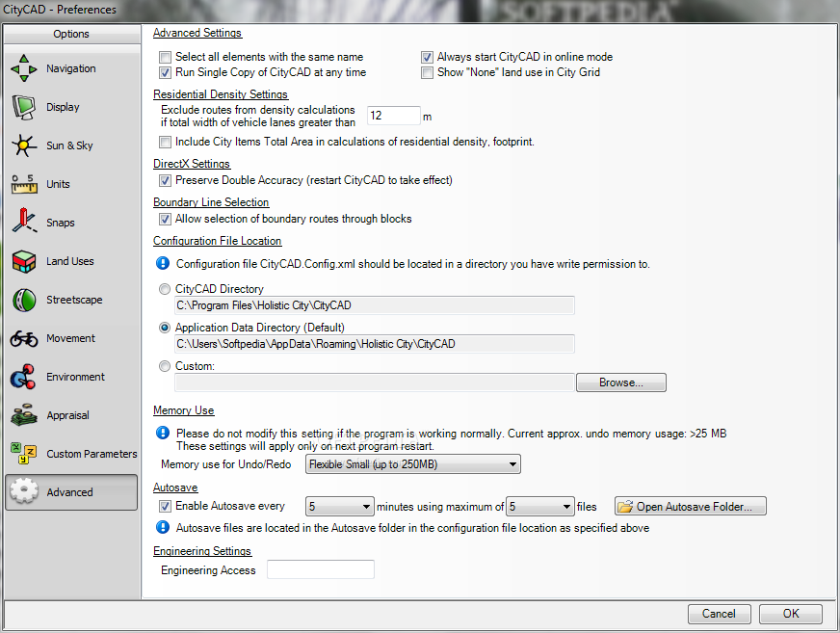840x633 pixels.
Task: Click vehicle lane width field showing 12
Action: (394, 116)
